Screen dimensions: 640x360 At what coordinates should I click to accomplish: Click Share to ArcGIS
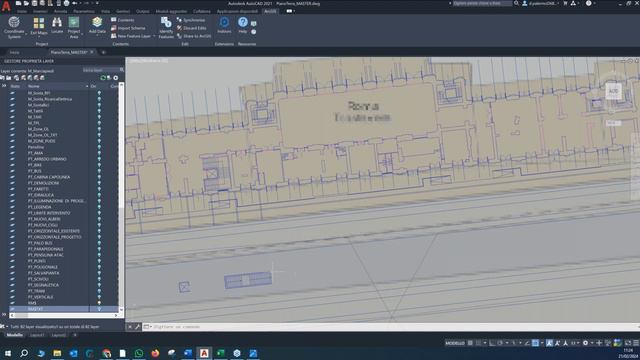[x=194, y=36]
